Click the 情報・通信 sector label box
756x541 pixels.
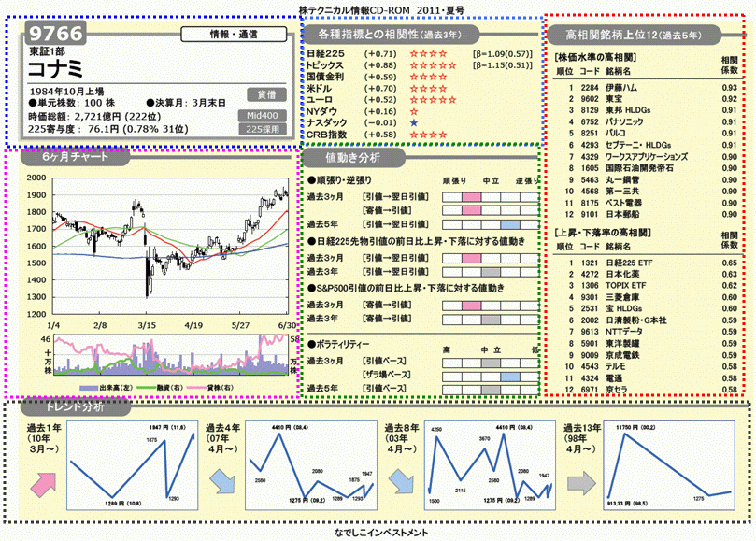point(234,35)
